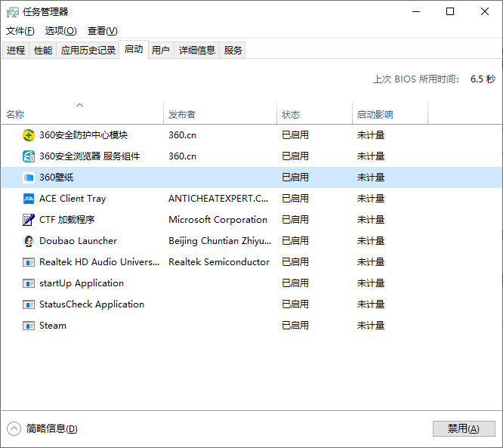The width and height of the screenshot is (503, 448).
Task: Click the Realtek HD Audio icon
Action: (x=29, y=262)
